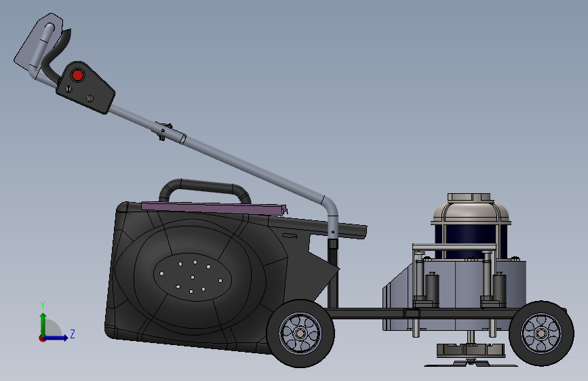
Task: Select the black control box on the handle
Action: click(x=85, y=87)
